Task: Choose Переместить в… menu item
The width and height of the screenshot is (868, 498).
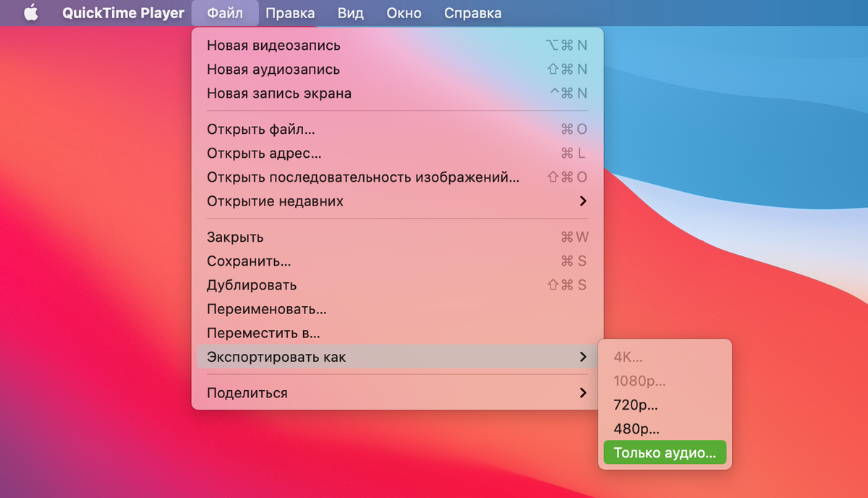Action: pyautogui.click(x=397, y=333)
